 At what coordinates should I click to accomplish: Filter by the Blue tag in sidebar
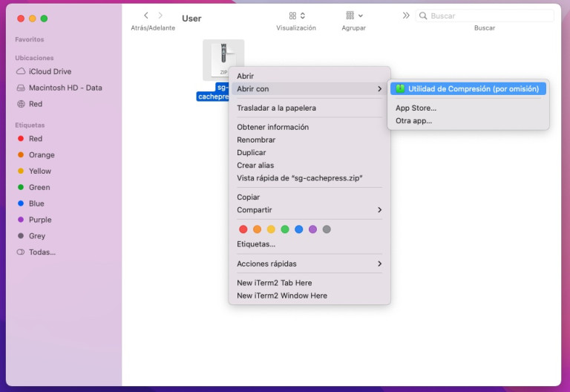pyautogui.click(x=31, y=203)
